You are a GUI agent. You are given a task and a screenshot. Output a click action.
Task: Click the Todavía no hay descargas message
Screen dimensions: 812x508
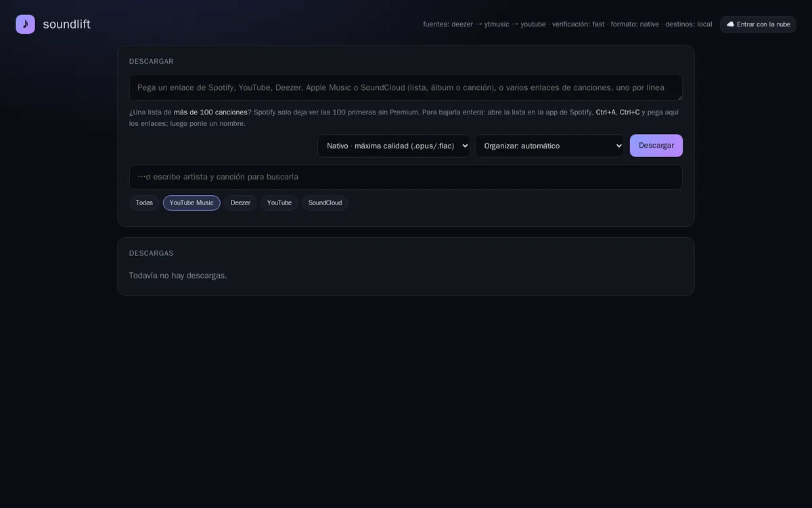pyautogui.click(x=178, y=276)
